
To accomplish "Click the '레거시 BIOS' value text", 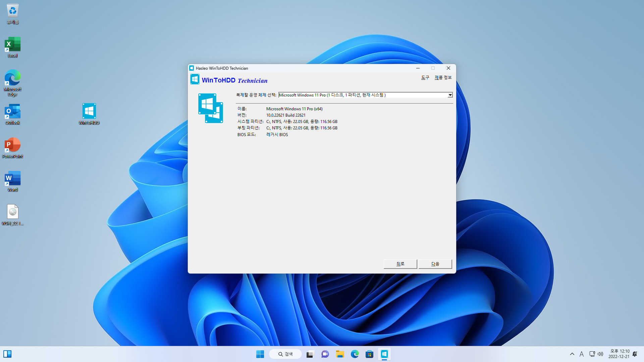I will click(x=277, y=135).
